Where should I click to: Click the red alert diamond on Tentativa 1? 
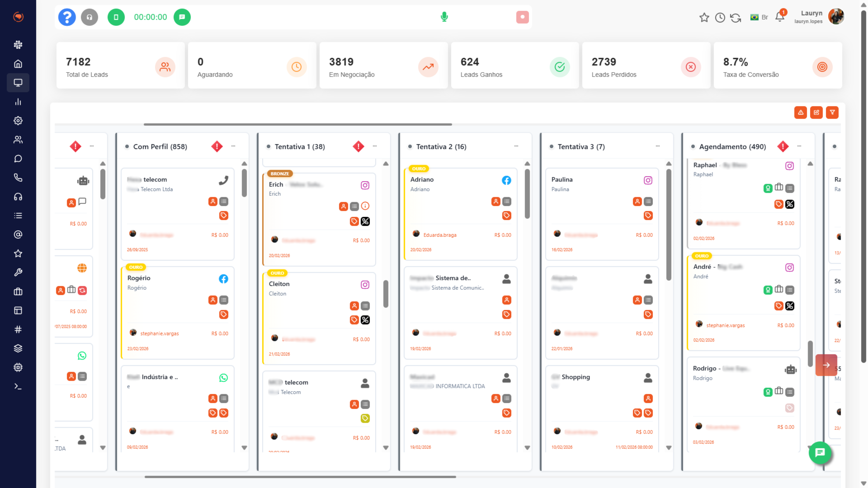click(x=358, y=146)
